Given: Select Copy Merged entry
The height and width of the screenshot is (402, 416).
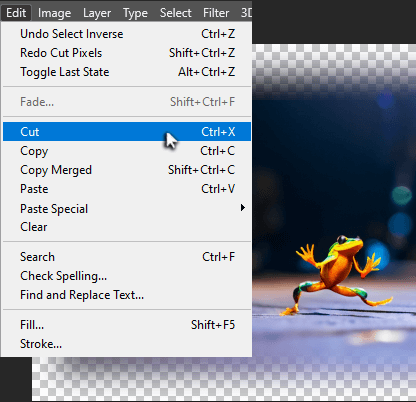Looking at the screenshot, I should click(127, 170).
